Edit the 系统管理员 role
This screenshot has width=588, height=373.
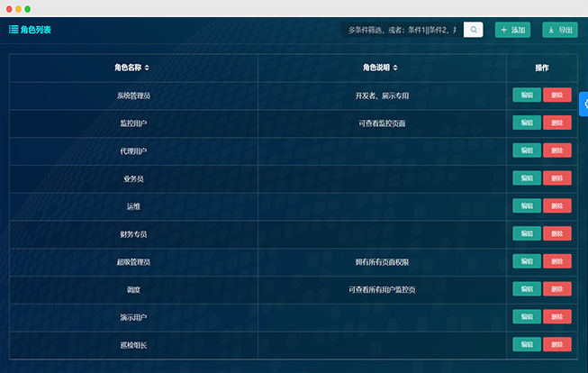pos(527,96)
